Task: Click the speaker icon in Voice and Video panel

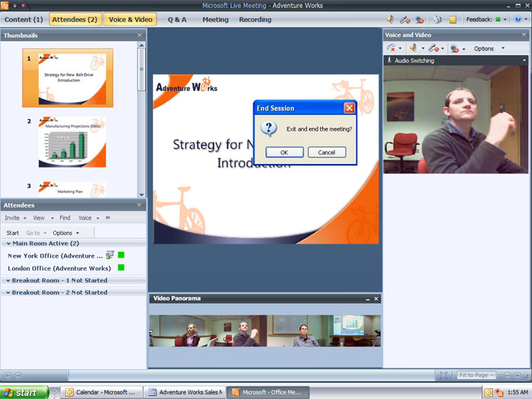Action: click(x=413, y=48)
